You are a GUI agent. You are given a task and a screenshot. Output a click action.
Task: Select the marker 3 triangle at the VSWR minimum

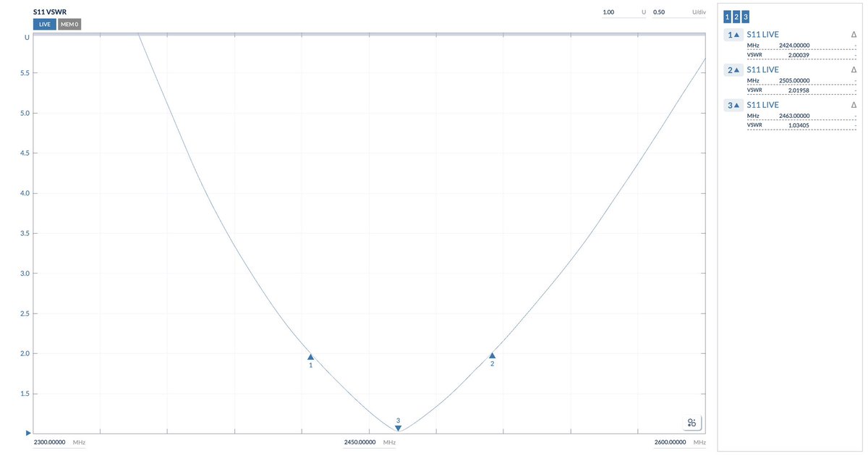coord(398,428)
